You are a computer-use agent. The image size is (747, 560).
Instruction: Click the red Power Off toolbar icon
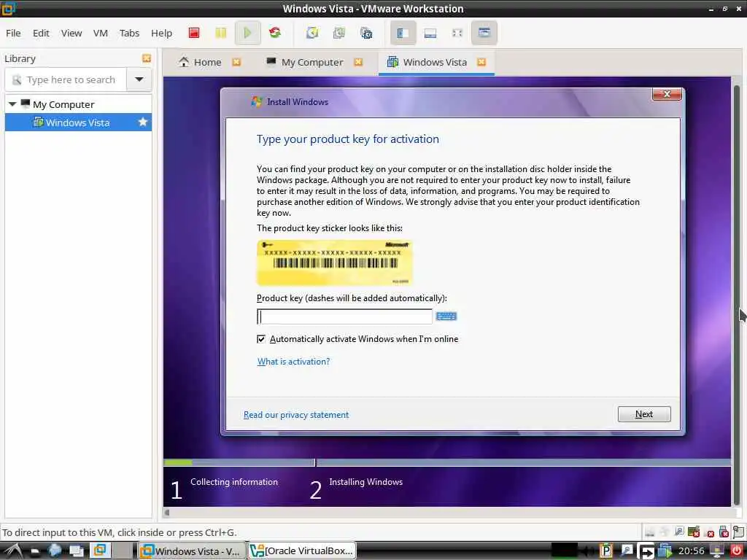194,33
